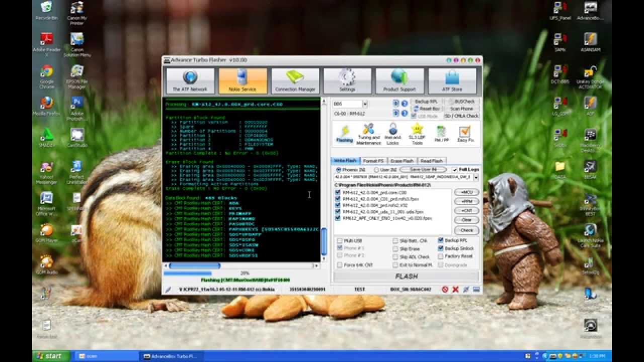Switch to Read Flash tab
The height and width of the screenshot is (362, 644).
431,161
